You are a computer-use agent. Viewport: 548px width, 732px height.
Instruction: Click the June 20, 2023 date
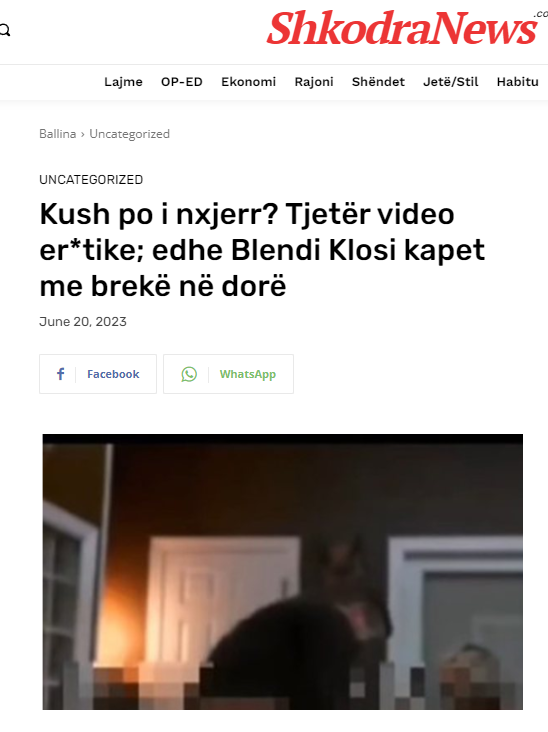click(x=83, y=322)
